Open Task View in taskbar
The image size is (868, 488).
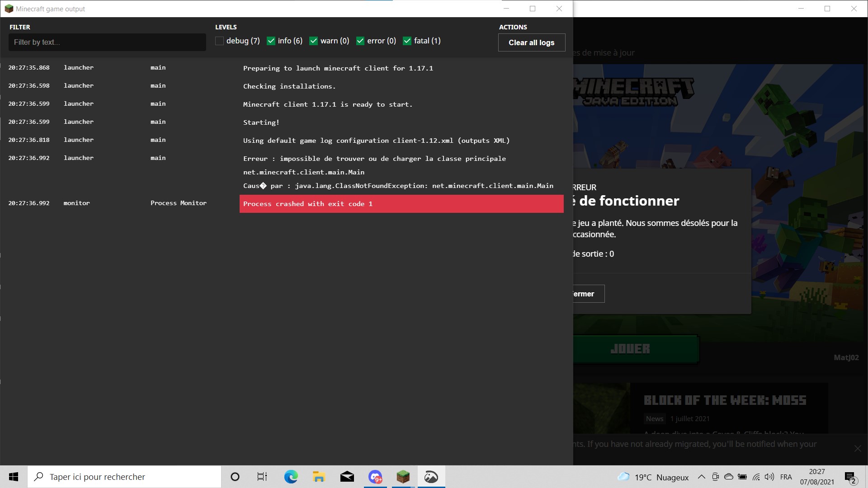[262, 477]
